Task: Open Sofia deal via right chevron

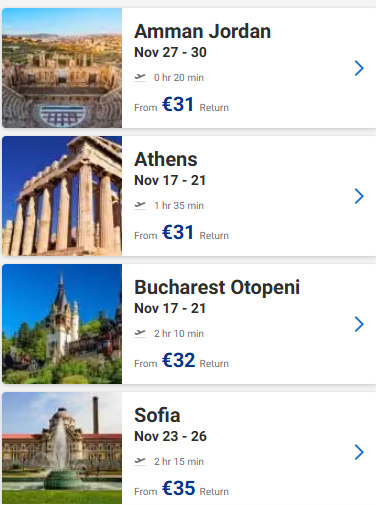Action: tap(359, 452)
